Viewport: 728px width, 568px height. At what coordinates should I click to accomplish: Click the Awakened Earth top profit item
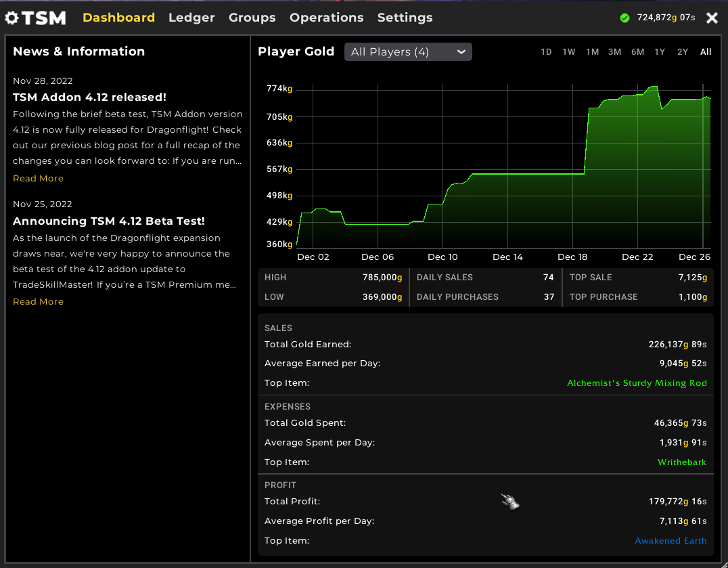coord(670,541)
